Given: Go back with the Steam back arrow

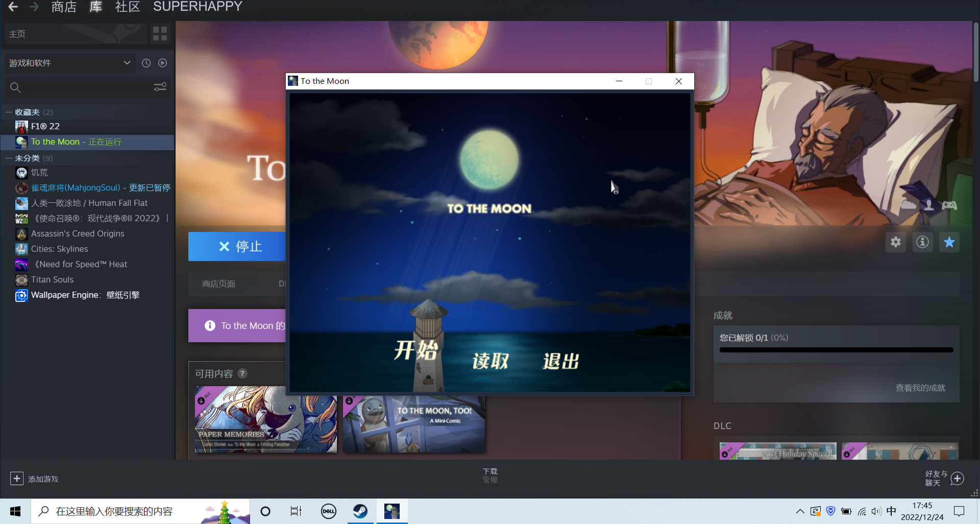Looking at the screenshot, I should coord(13,7).
